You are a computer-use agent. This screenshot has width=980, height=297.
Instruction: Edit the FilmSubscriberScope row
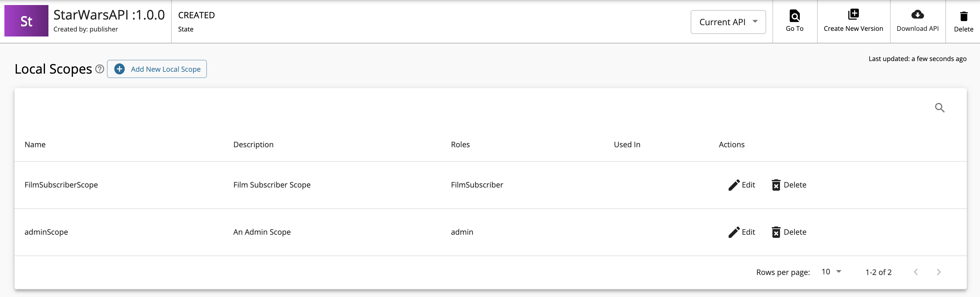[742, 185]
